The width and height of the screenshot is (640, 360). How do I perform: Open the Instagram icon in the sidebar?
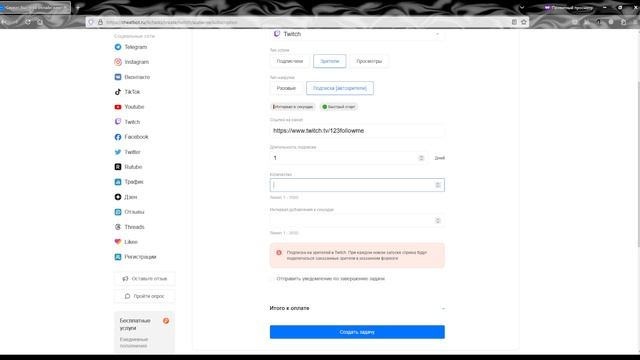click(x=118, y=62)
